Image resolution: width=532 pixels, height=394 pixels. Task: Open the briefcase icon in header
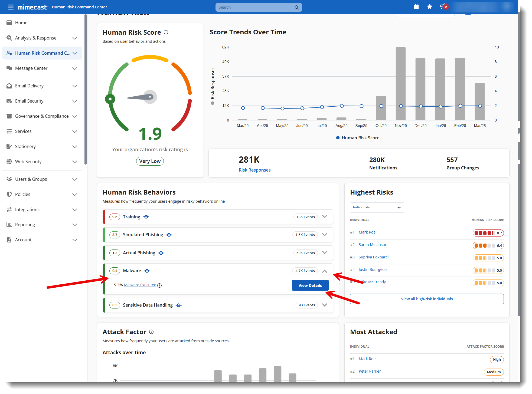[x=417, y=7]
